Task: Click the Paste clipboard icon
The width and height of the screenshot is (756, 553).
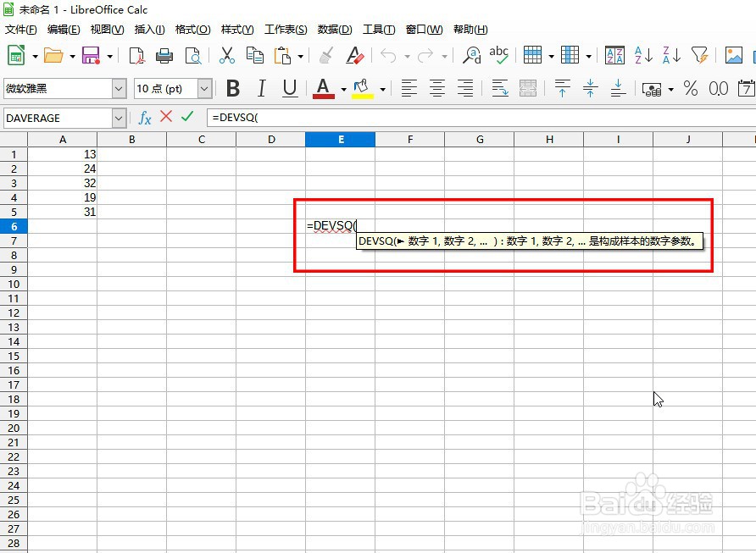Action: (x=282, y=56)
